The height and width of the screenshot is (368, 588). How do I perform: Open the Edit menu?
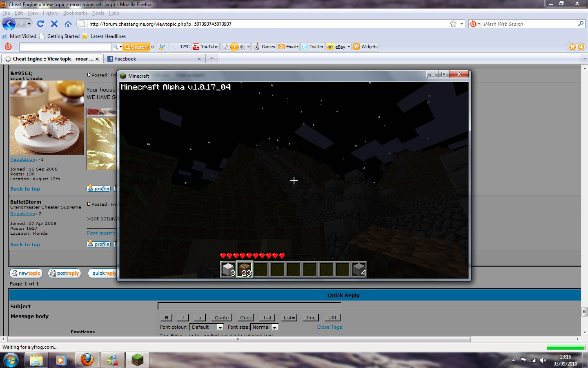pos(19,13)
